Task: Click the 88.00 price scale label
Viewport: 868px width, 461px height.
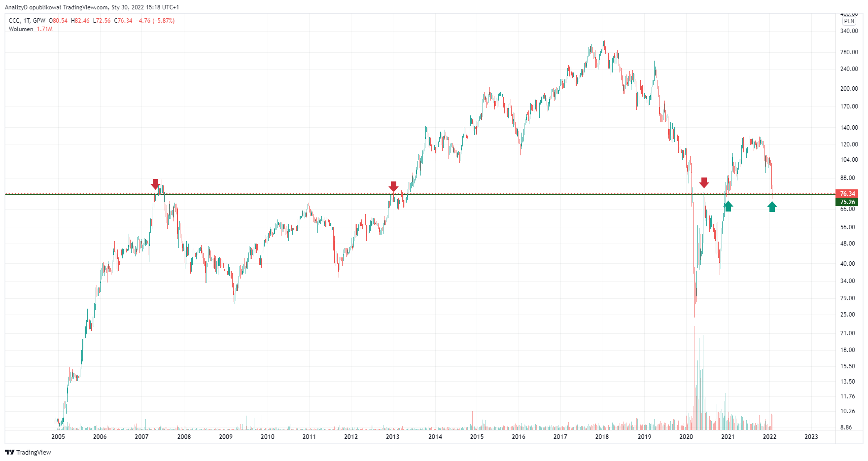Action: [848, 178]
